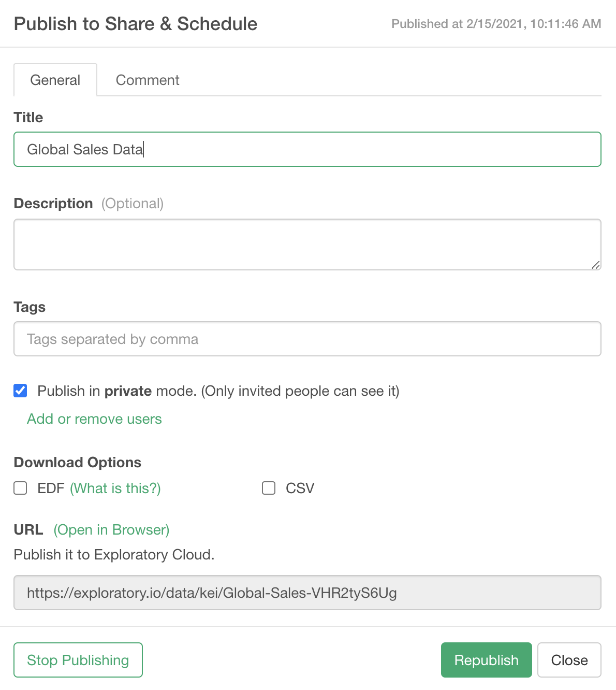Enable the EDF download option checkbox
This screenshot has width=616, height=690.
[20, 488]
